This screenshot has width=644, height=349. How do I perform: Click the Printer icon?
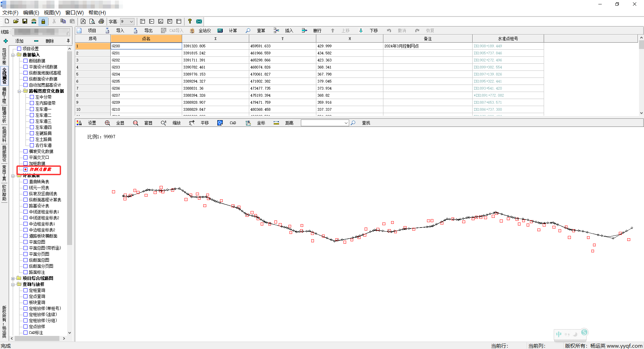click(x=101, y=21)
